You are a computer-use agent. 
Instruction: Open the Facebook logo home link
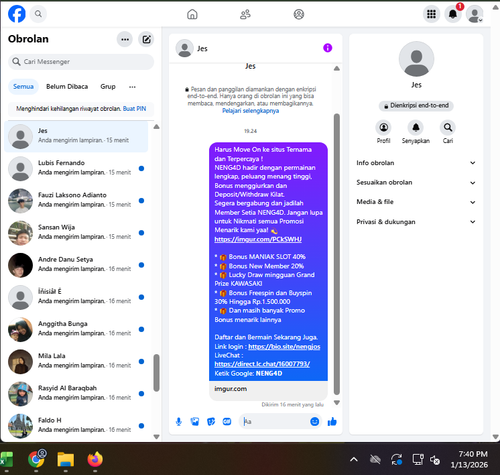point(17,14)
